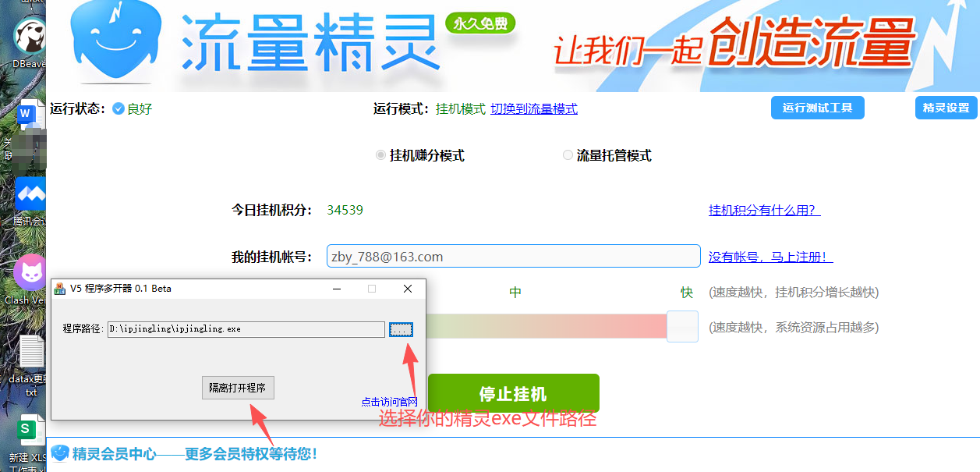This screenshot has width=980, height=472.
Task: Open 挂机积分有什么用 link
Action: 764,210
